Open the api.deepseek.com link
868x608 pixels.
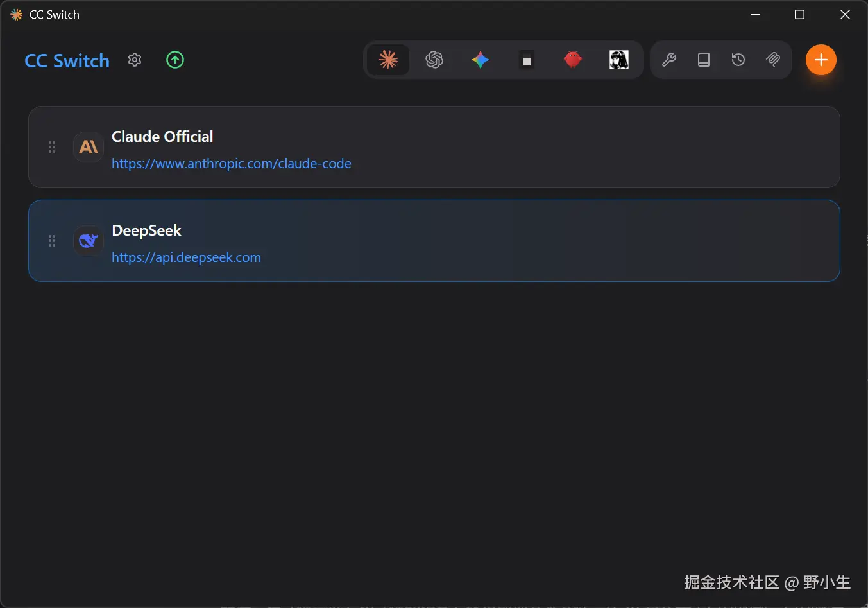[x=186, y=257]
